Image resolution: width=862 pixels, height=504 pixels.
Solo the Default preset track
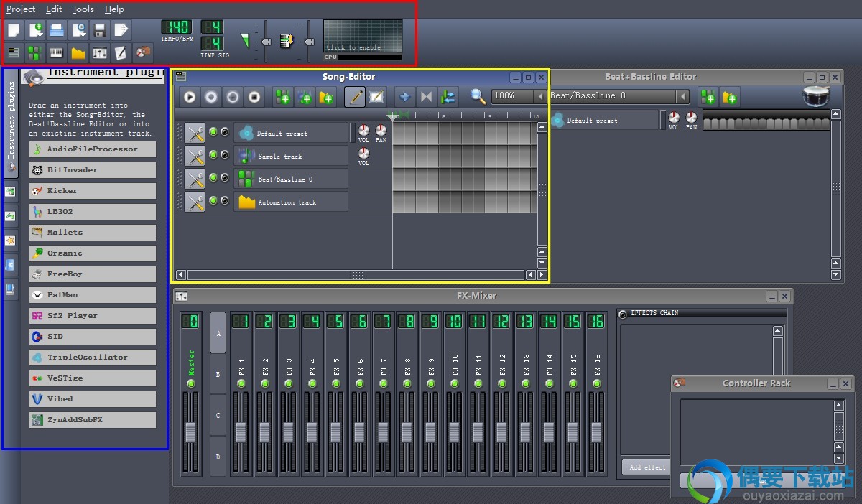tap(225, 132)
